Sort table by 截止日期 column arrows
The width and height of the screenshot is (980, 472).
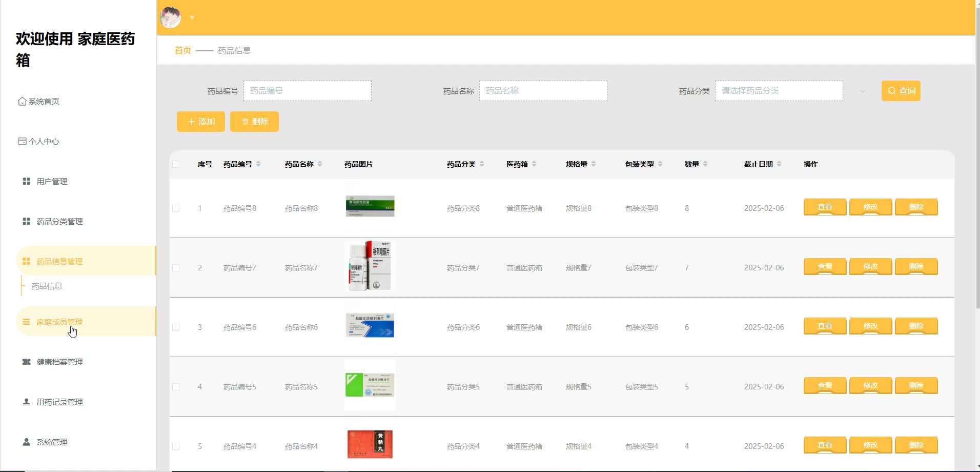(779, 164)
